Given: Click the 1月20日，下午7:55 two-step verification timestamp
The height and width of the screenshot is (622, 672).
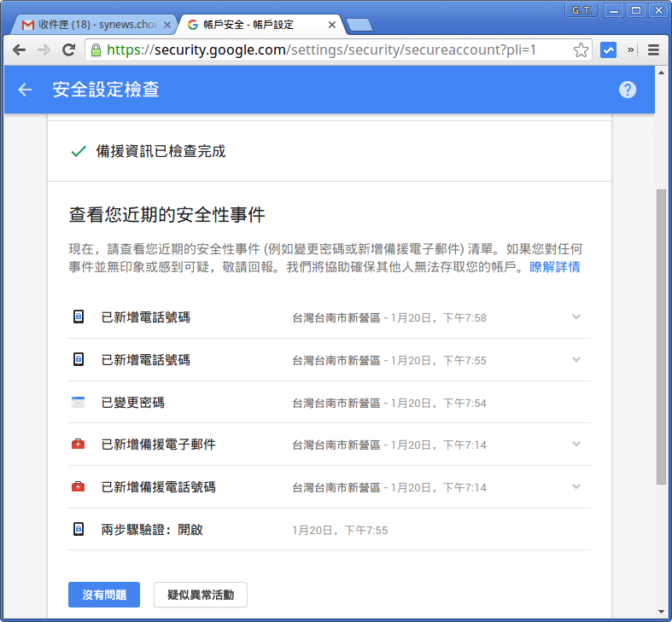Looking at the screenshot, I should [340, 531].
